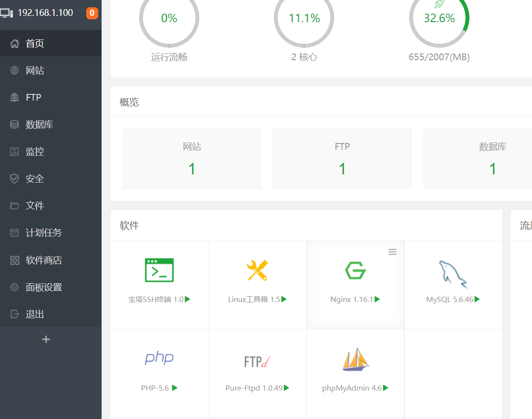Click the 运行流畅 status text

(x=169, y=57)
